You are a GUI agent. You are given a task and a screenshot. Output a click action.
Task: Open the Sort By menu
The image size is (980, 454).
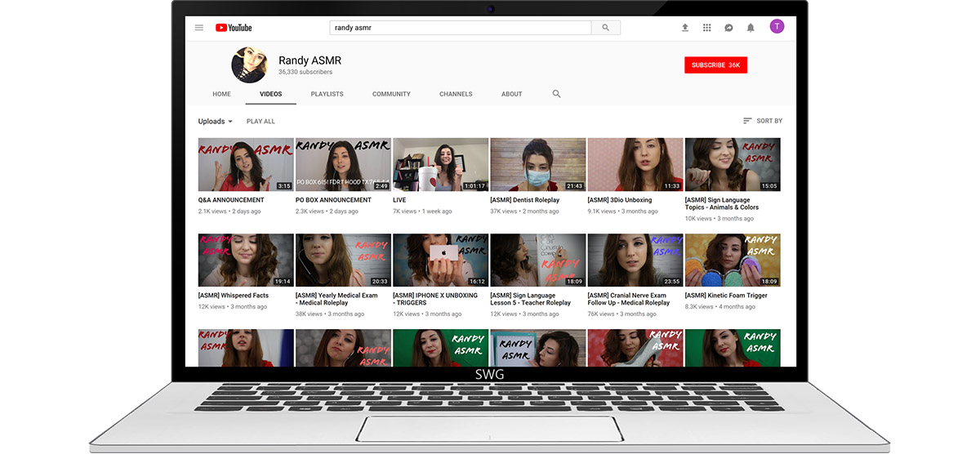point(762,121)
